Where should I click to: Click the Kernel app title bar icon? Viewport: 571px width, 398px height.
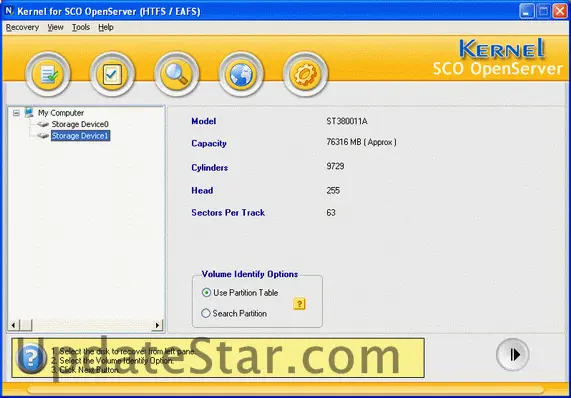pos(9,11)
